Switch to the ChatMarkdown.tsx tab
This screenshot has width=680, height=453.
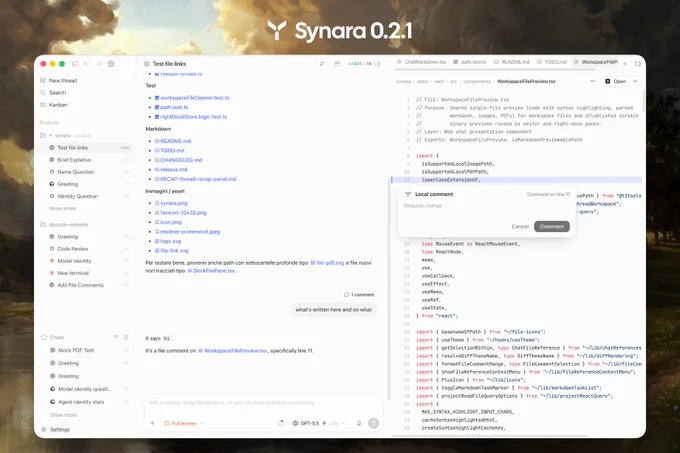click(422, 62)
